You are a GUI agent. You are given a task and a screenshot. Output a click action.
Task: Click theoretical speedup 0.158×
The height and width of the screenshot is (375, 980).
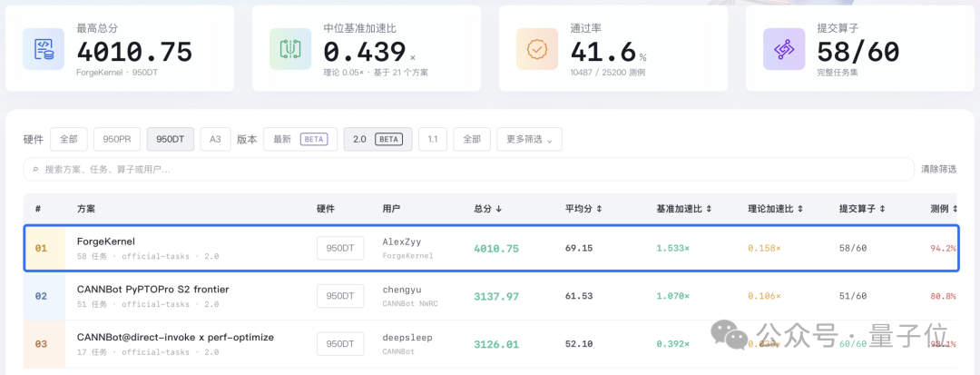764,248
